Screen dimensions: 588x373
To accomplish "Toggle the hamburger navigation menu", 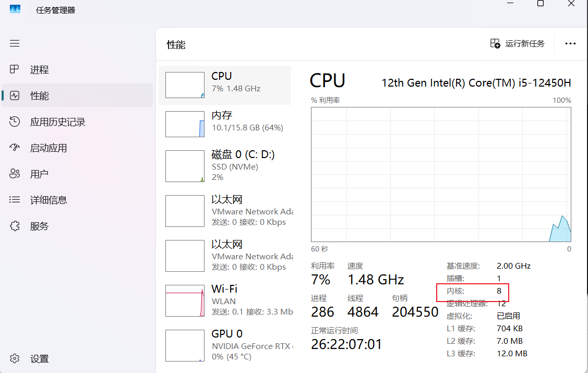I will point(15,43).
